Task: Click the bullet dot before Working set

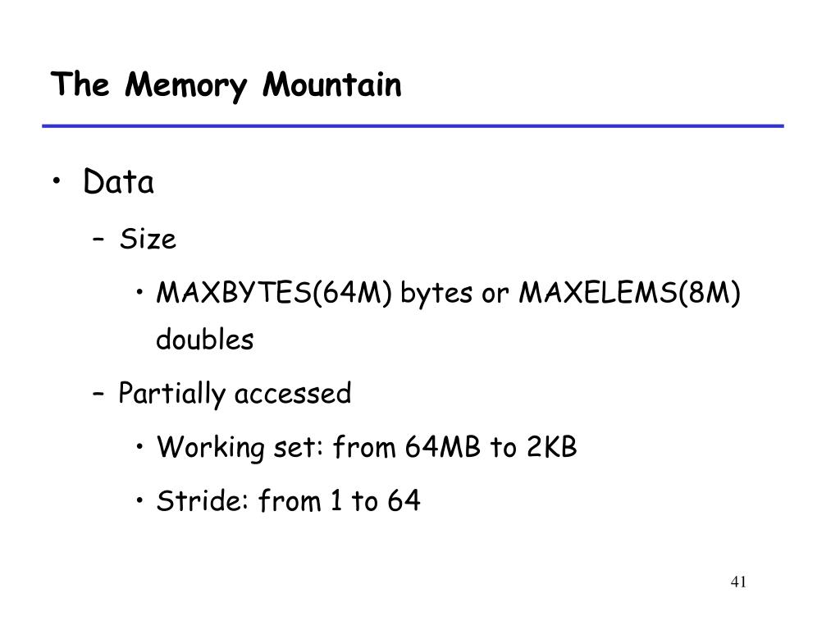Action: 139,447
